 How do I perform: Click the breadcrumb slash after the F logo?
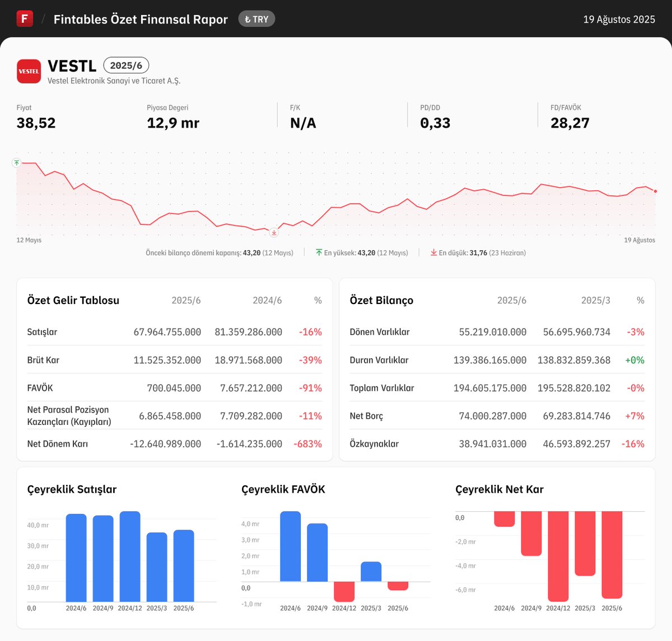[x=43, y=18]
